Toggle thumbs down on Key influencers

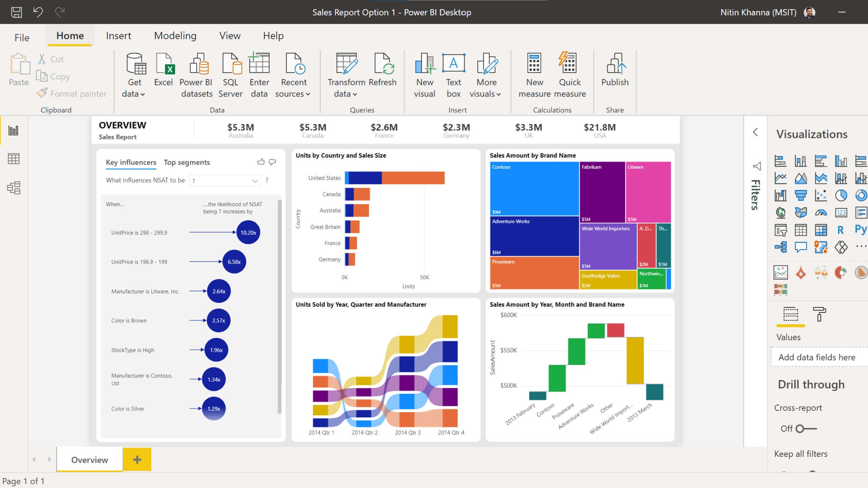click(272, 161)
